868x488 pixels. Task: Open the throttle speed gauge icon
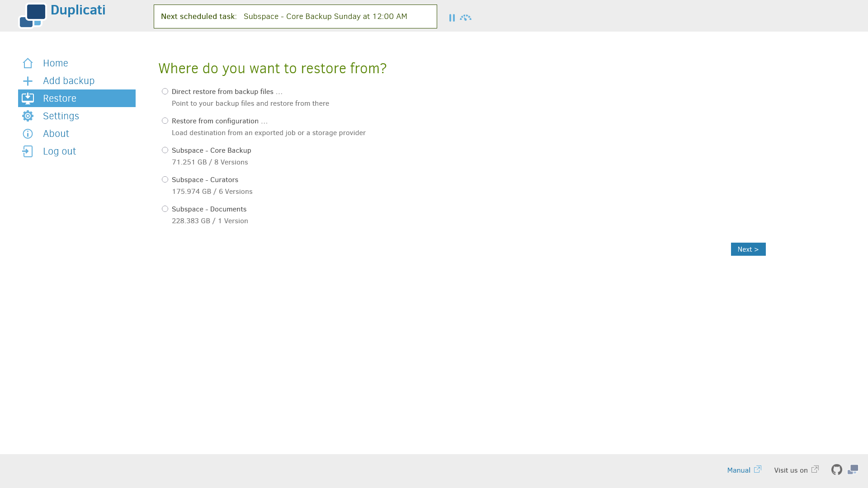coord(466,18)
